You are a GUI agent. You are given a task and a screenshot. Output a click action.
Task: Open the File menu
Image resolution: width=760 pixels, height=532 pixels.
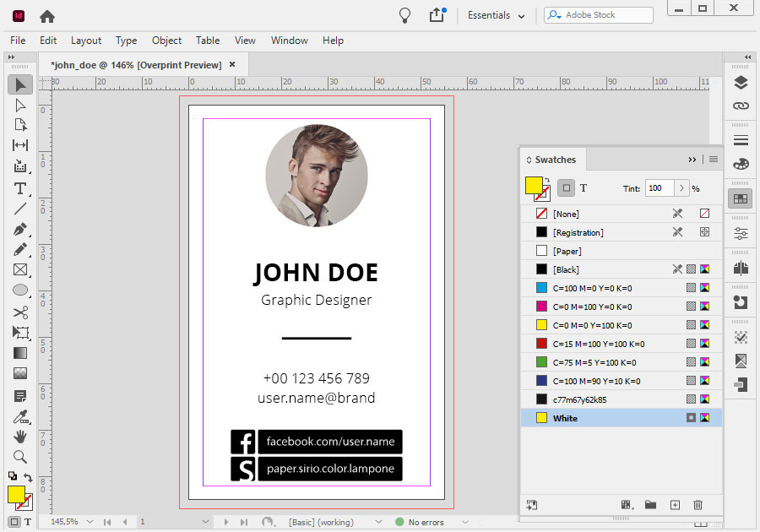point(18,41)
